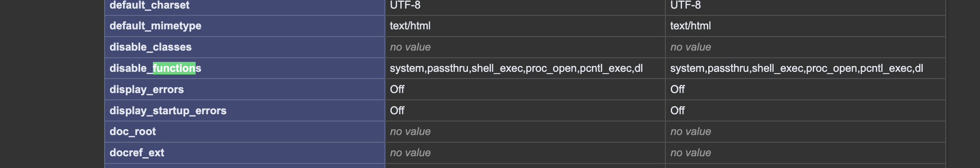
Task: Select the doc_root directive cell
Action: [x=245, y=132]
